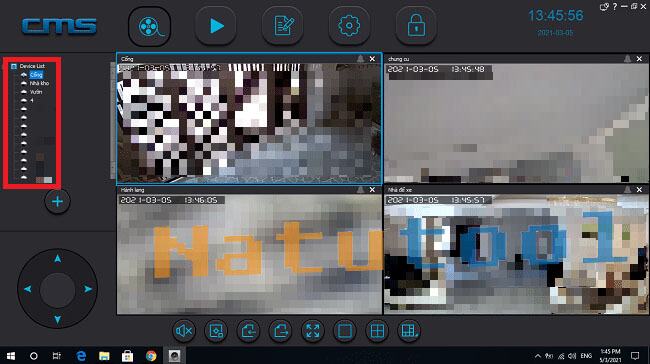
Task: Click the Device List root node
Action: pos(32,66)
